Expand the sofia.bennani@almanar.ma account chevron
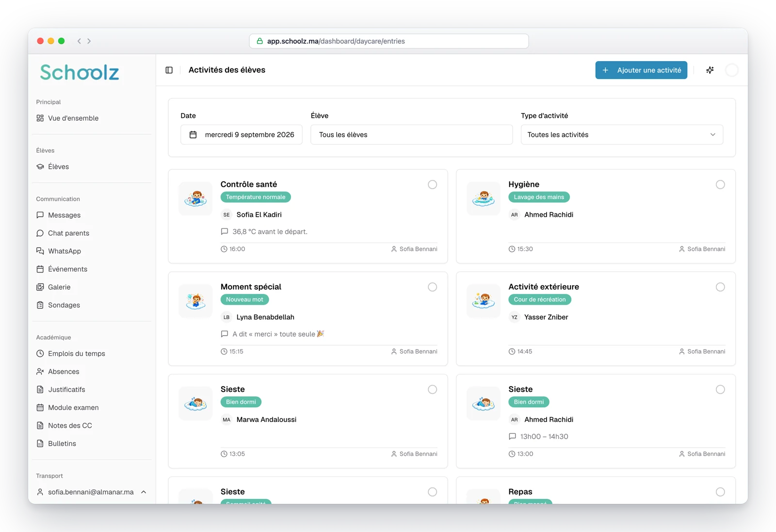Viewport: 776px width, 532px height. pyautogui.click(x=144, y=492)
